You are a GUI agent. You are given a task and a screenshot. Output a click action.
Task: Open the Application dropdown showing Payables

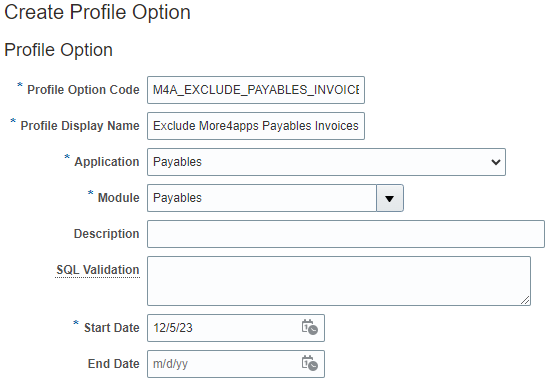point(326,162)
